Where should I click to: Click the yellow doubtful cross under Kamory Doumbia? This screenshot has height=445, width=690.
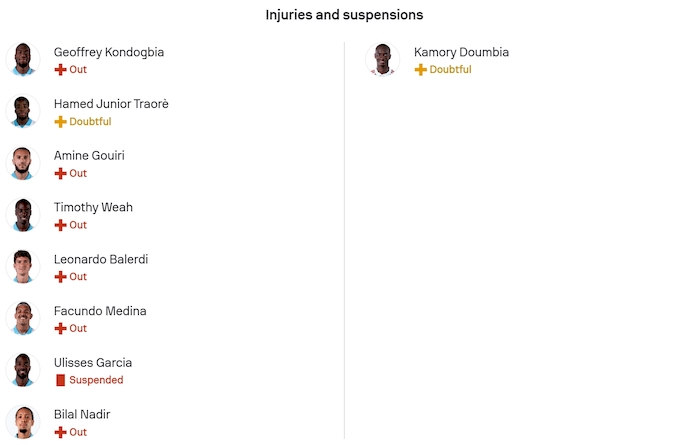420,70
